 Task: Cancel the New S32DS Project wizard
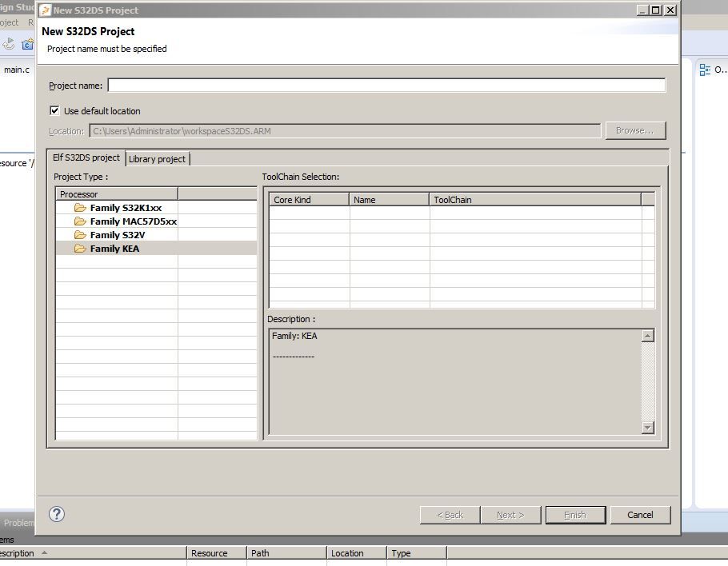640,515
